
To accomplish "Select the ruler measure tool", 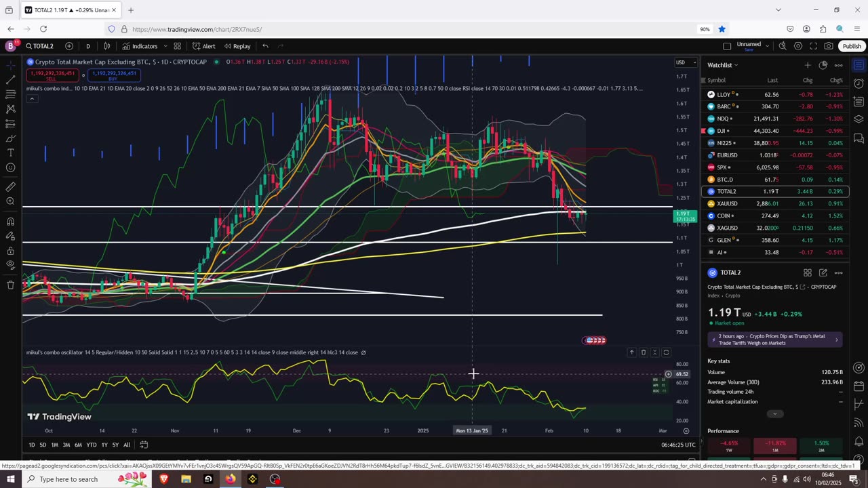I will pos(10,187).
